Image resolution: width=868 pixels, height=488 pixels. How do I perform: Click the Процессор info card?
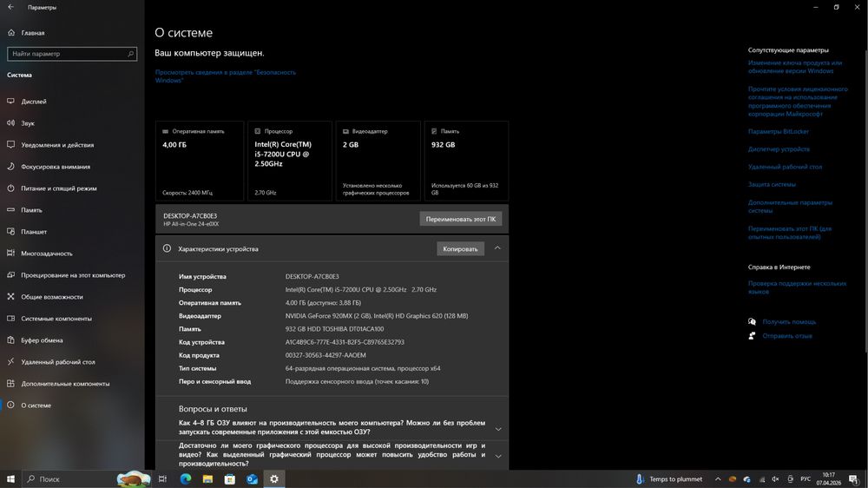tap(290, 161)
